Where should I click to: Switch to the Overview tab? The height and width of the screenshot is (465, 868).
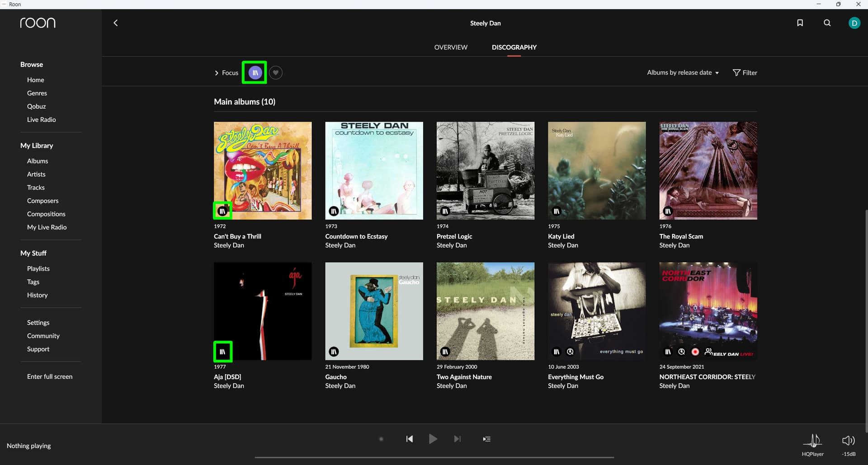coord(451,47)
